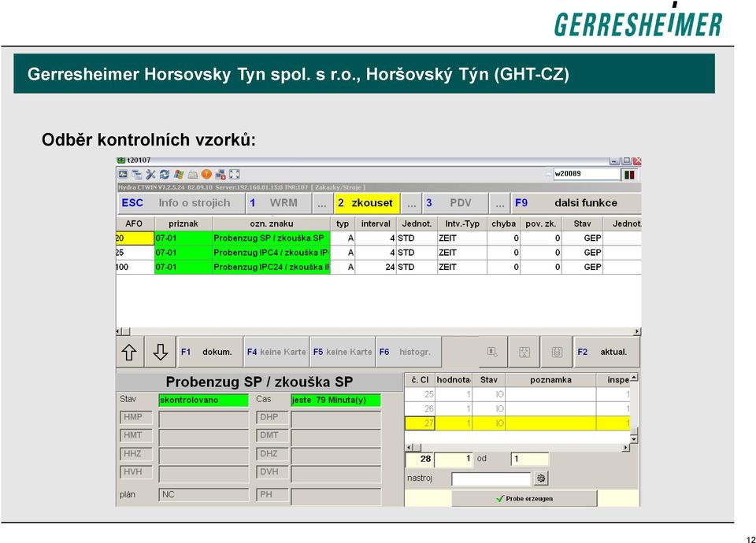Viewport: 756px width, 543px height.
Task: Click the cascading windows toolbar icon
Action: [136, 175]
